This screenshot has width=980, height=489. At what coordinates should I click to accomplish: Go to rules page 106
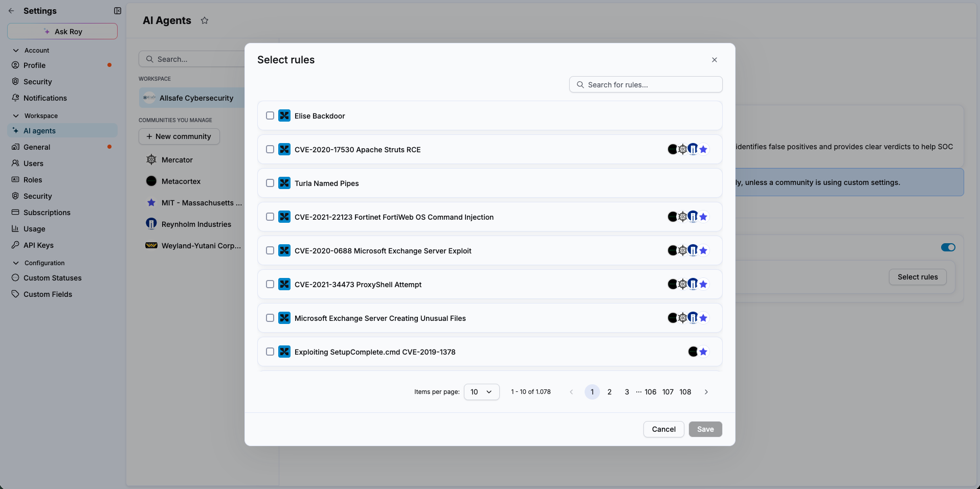point(650,392)
